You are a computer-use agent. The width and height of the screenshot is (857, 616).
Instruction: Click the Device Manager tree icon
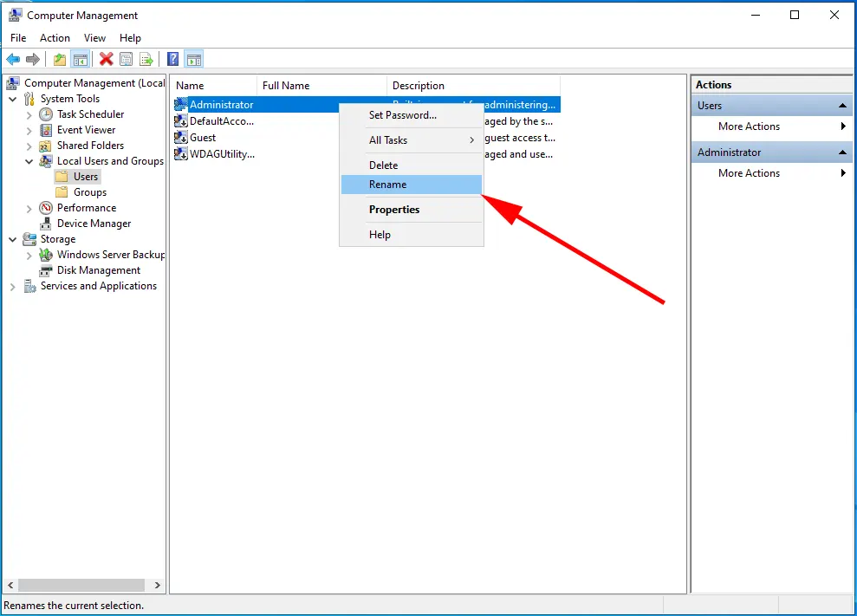(47, 224)
